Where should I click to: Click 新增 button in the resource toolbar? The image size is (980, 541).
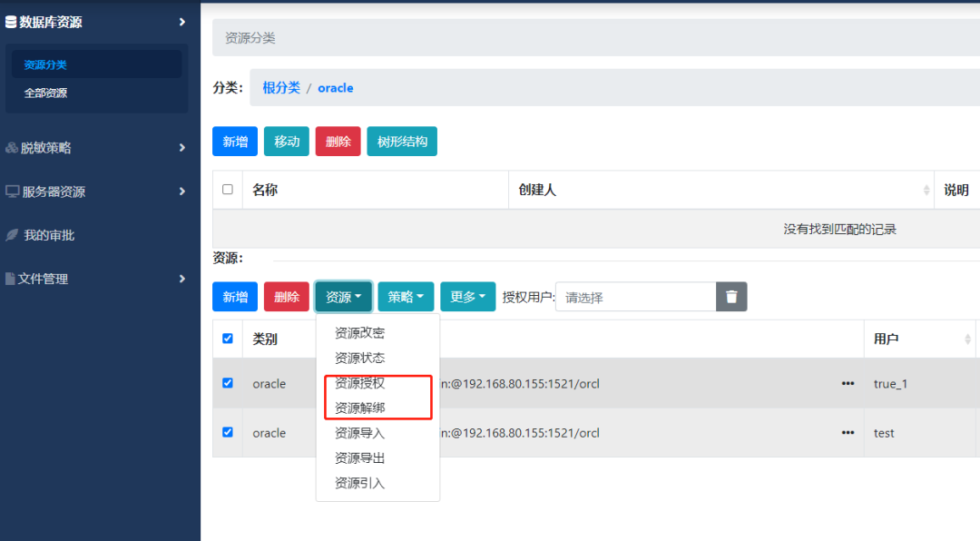[235, 297]
